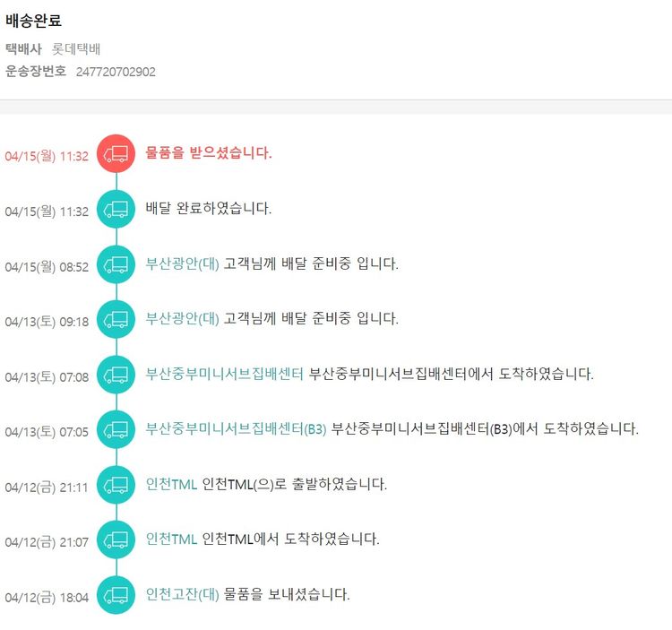Open the 인천고잔(대) sender branch link
Screen dimensions: 672x630
(x=182, y=594)
